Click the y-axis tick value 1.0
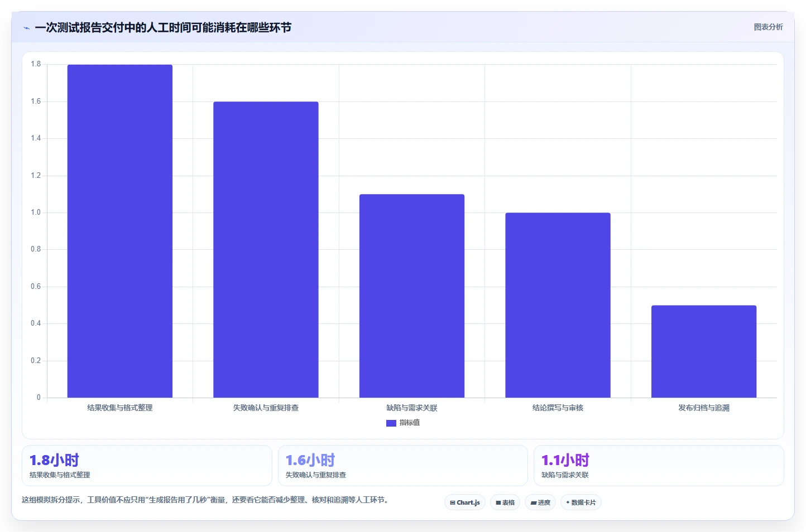The width and height of the screenshot is (806, 532). pos(36,212)
